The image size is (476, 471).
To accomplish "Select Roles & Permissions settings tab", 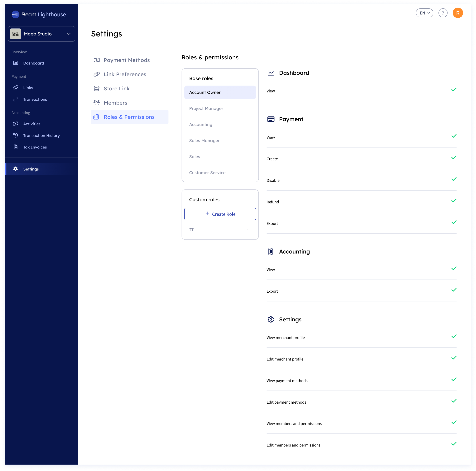I will 130,117.
